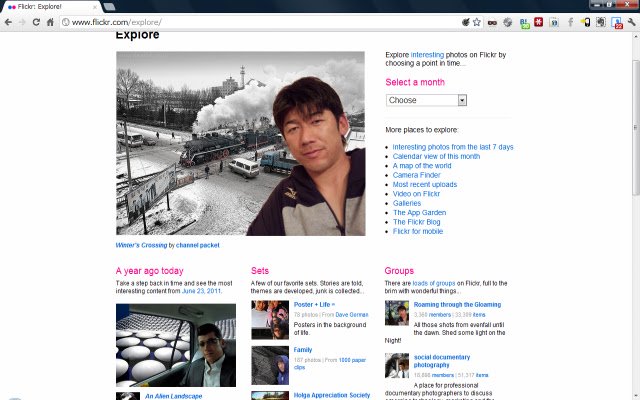Open the red asterisk extension
Screen dimensions: 640x400
[x=539, y=22]
